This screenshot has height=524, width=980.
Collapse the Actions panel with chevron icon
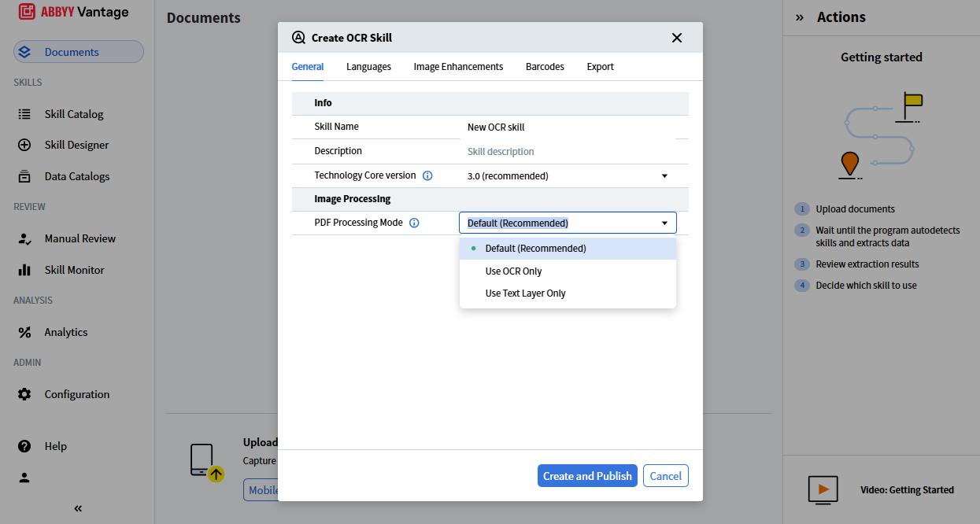(x=800, y=17)
